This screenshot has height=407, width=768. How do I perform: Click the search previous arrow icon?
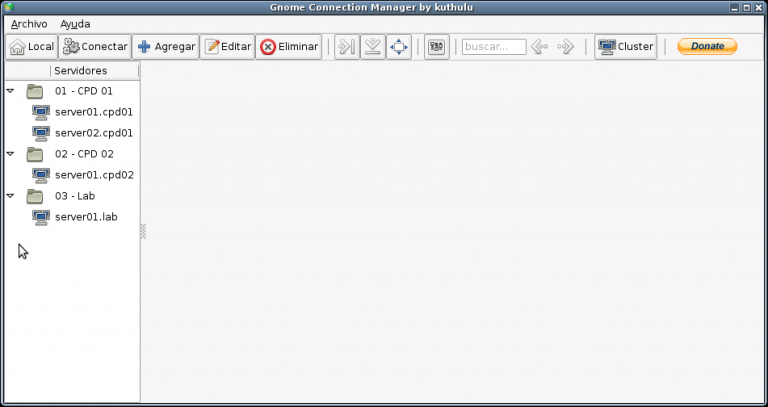[540, 47]
